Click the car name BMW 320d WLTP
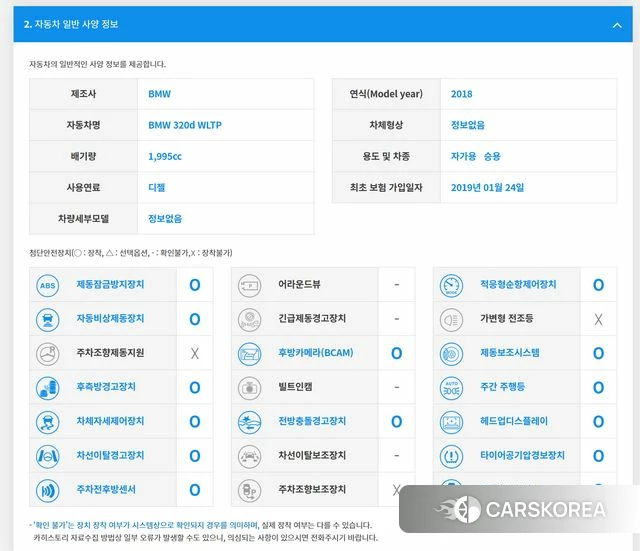This screenshot has height=551, width=640. [185, 125]
